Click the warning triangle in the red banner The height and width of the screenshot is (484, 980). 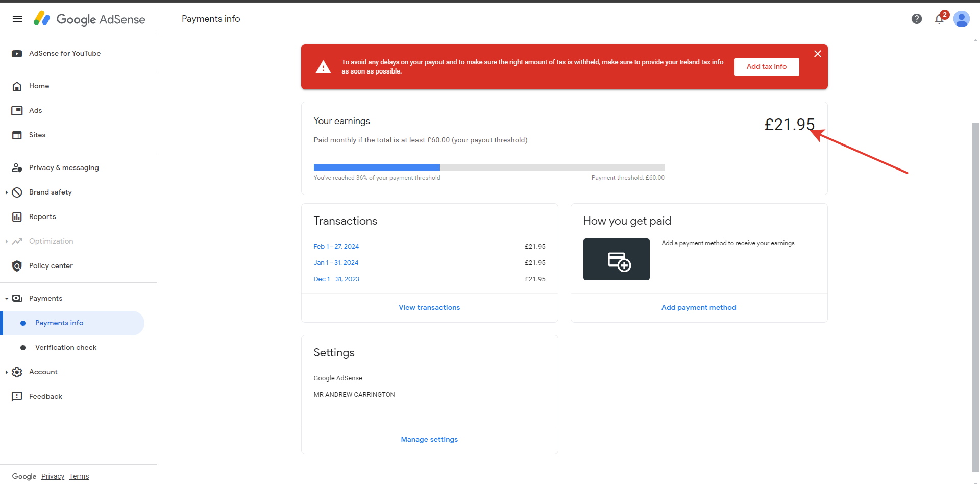pos(323,67)
